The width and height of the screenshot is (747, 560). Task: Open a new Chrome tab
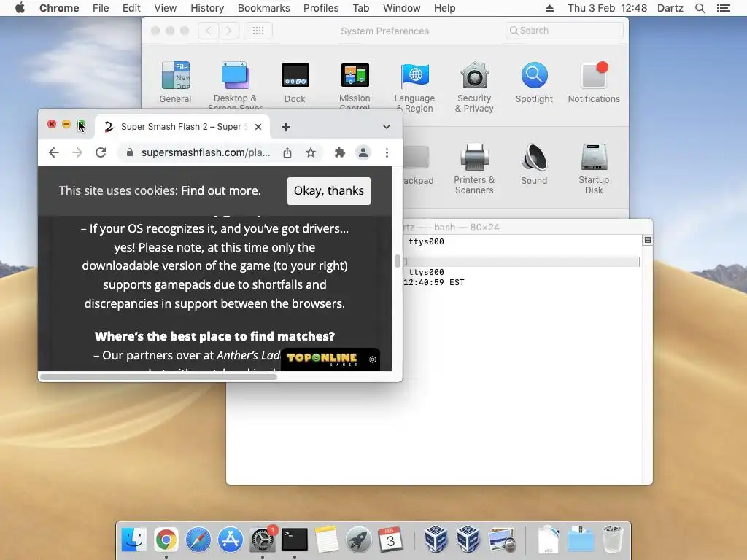click(x=286, y=127)
